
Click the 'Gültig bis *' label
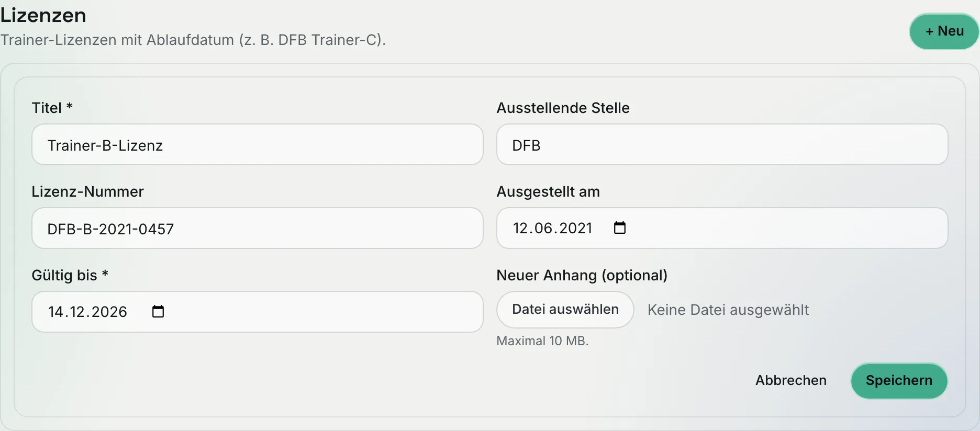pos(70,275)
